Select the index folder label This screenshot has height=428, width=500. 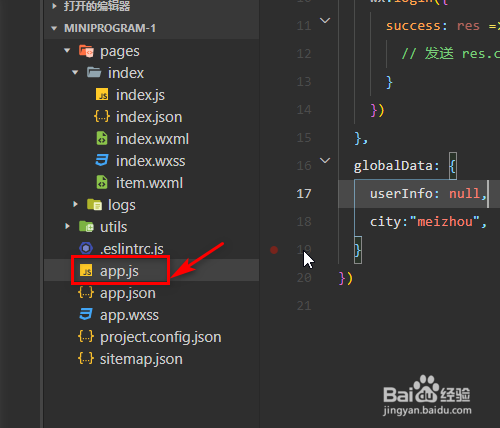126,73
